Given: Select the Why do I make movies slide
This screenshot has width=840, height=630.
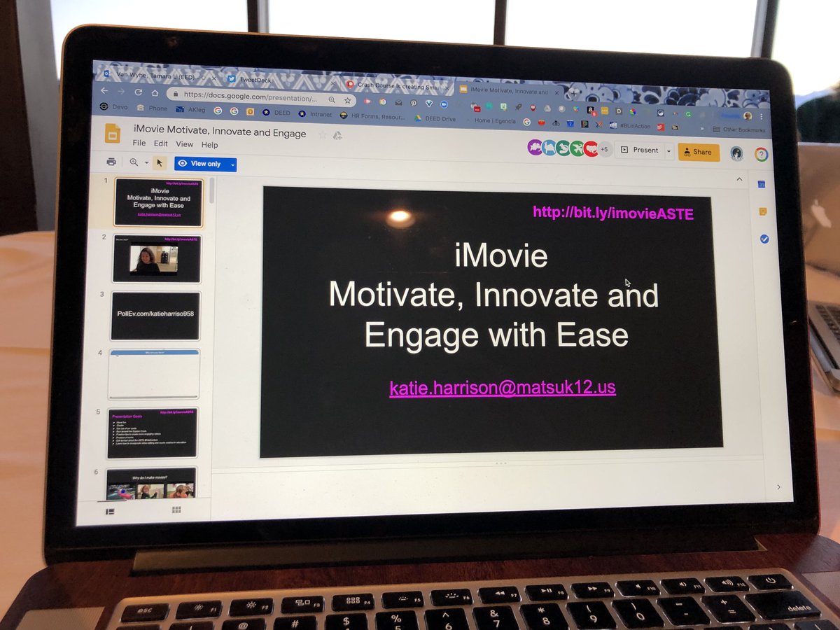Looking at the screenshot, I should pos(151,483).
